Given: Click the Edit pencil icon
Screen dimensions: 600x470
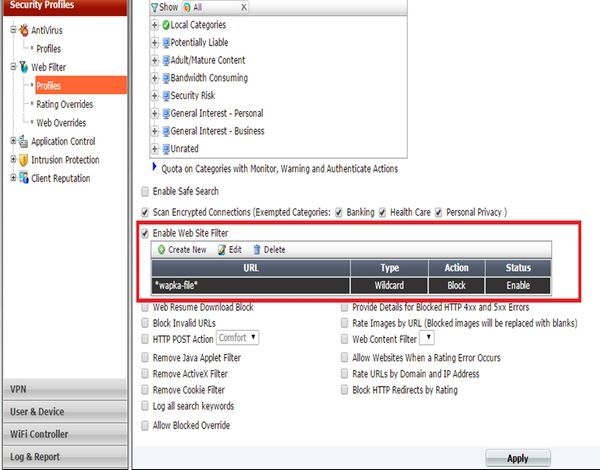Looking at the screenshot, I should (x=222, y=250).
